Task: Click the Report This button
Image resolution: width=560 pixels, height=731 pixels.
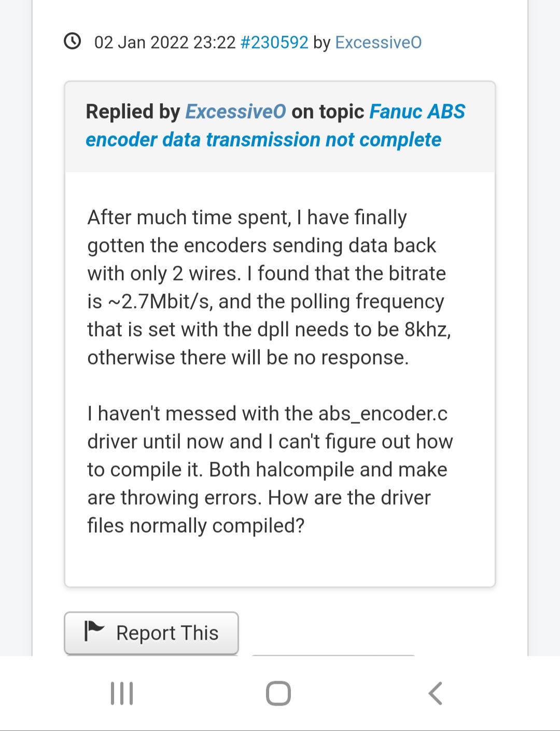Action: pos(151,633)
